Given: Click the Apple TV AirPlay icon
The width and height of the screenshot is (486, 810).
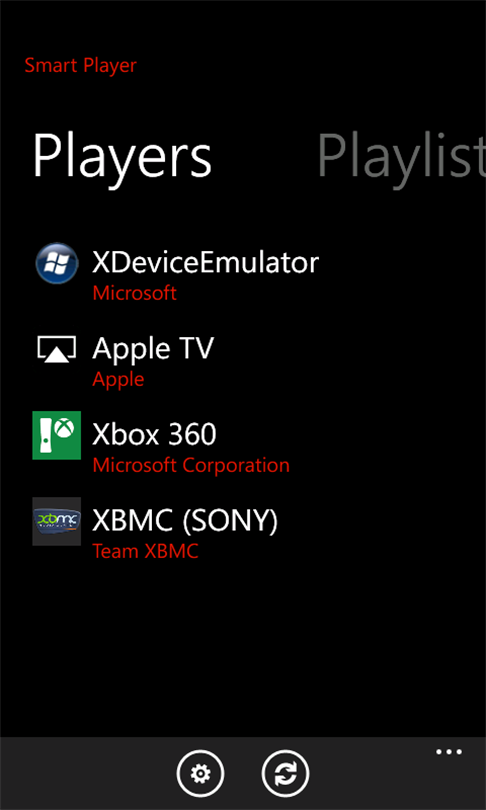Looking at the screenshot, I should [57, 349].
